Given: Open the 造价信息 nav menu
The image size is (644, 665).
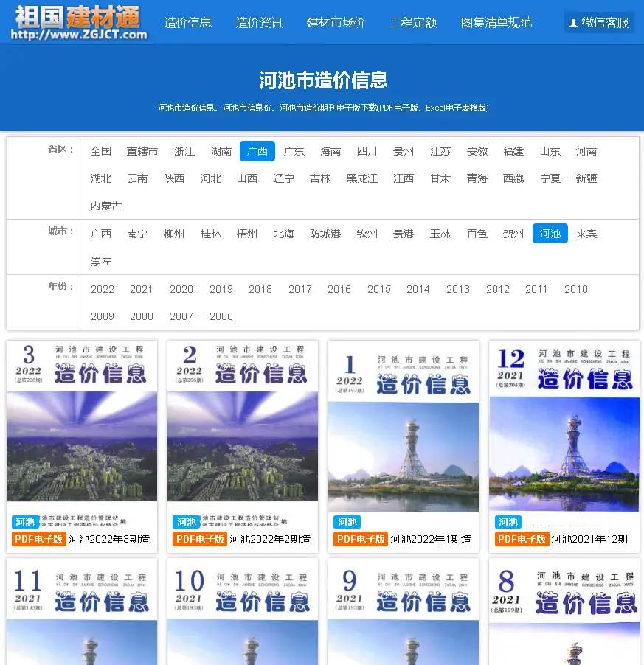Looking at the screenshot, I should point(187,22).
